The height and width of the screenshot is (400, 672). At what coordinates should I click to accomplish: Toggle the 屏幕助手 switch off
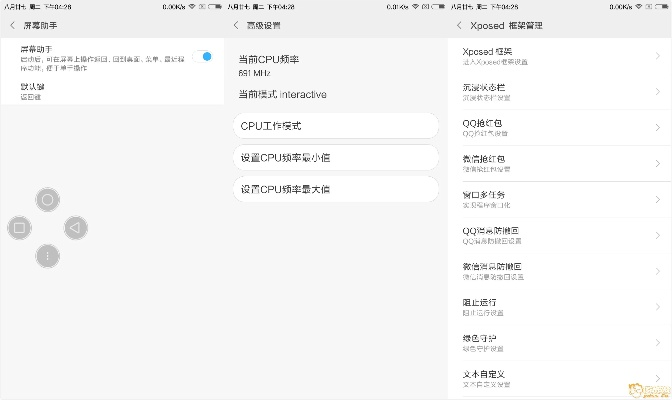pyautogui.click(x=203, y=57)
